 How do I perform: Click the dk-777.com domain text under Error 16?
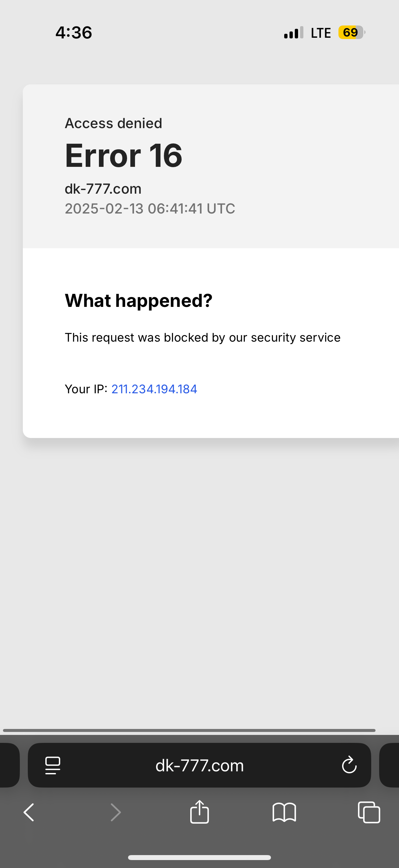click(x=103, y=189)
